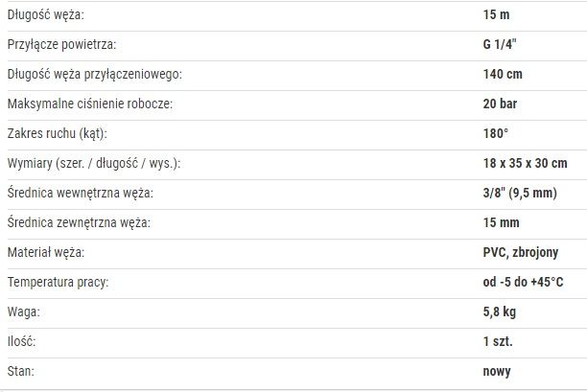
Task: Select the G 1/4" connection value
Action: tap(500, 44)
